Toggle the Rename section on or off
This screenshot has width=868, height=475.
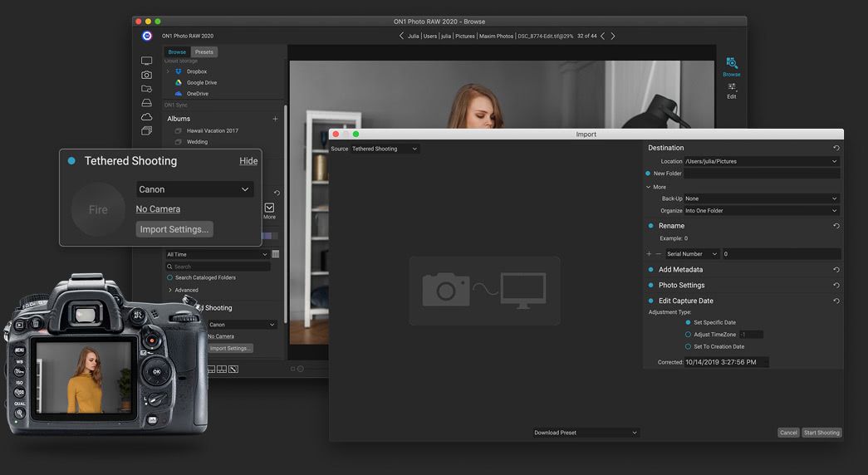click(651, 226)
